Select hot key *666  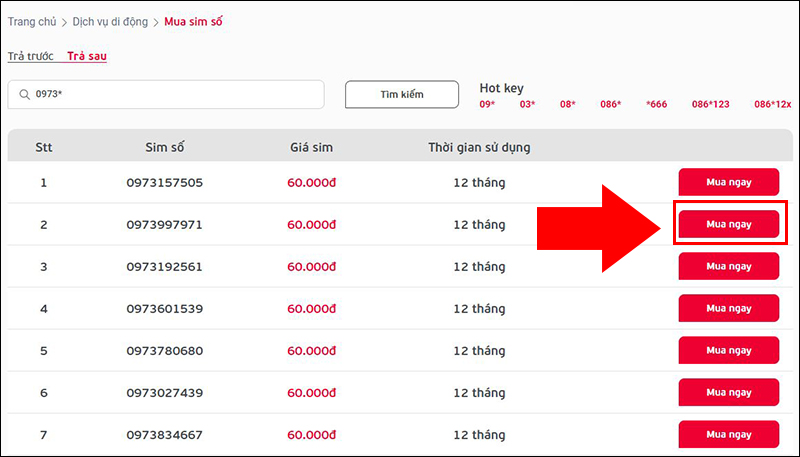pyautogui.click(x=656, y=104)
